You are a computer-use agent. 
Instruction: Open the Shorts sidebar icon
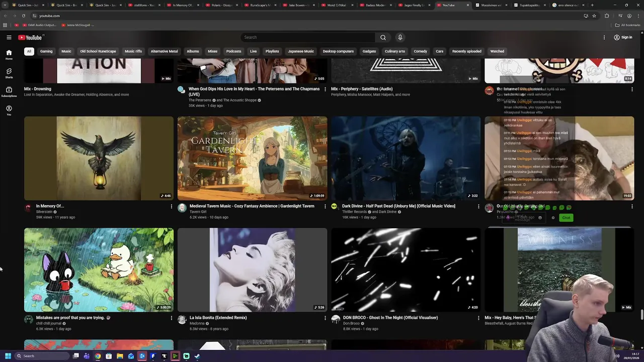[9, 73]
